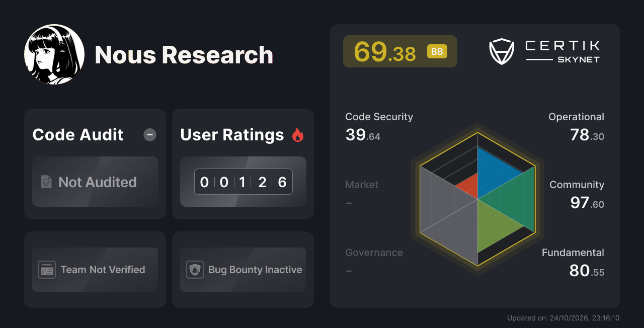Click the Fundamental score 80.55

[587, 271]
